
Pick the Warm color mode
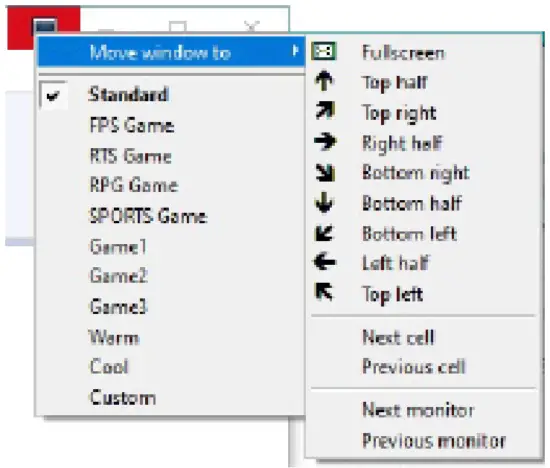click(x=114, y=337)
